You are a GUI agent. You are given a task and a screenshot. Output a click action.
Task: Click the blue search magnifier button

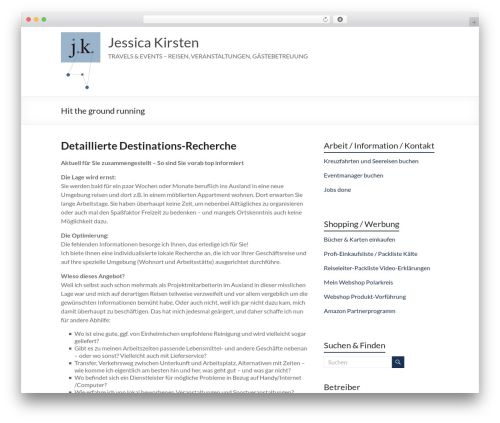pyautogui.click(x=398, y=362)
